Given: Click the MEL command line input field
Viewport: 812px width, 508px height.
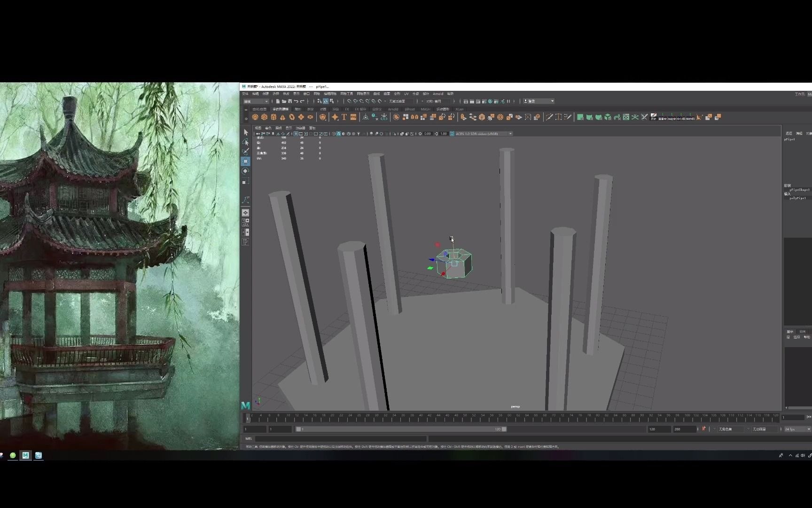Looking at the screenshot, I should 341,438.
